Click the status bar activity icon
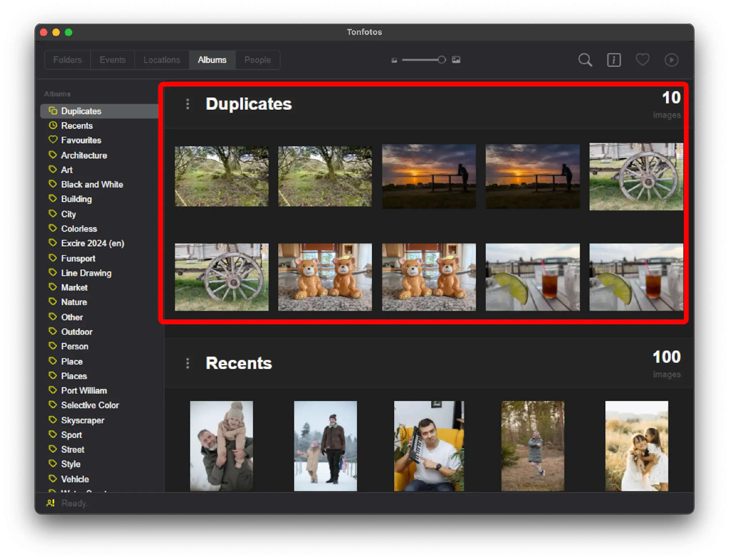729x560 pixels. point(51,503)
